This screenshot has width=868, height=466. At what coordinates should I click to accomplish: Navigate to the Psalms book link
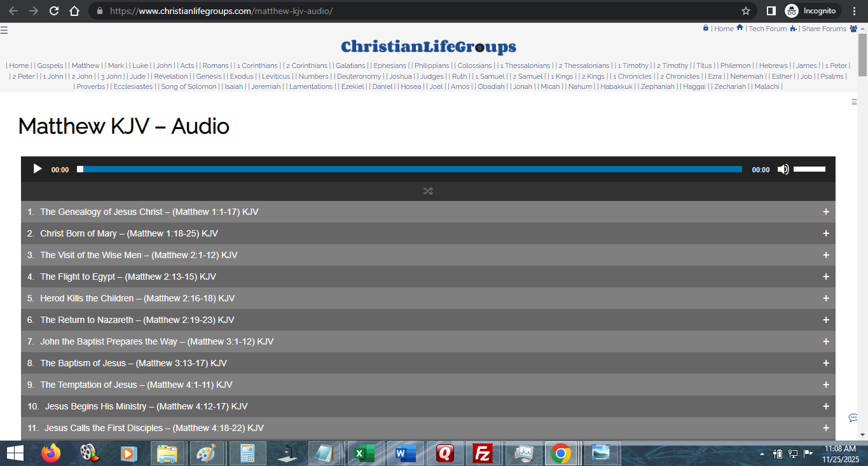pyautogui.click(x=832, y=76)
